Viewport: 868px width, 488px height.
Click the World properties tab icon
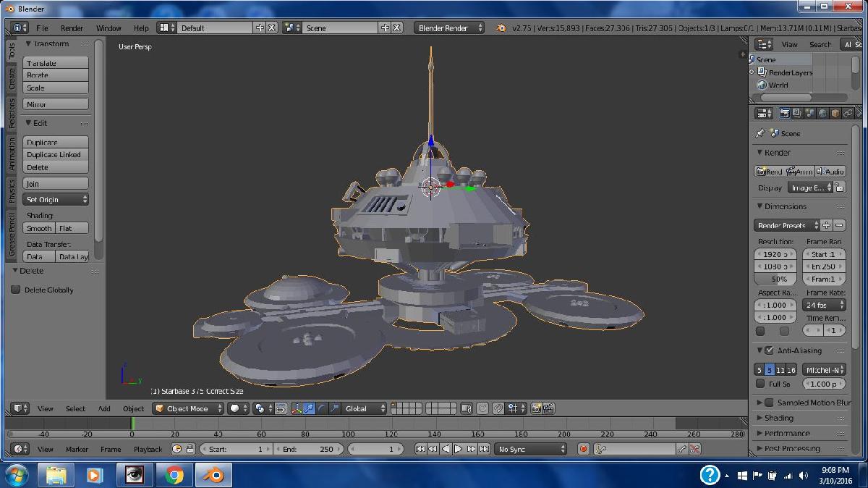pos(822,114)
